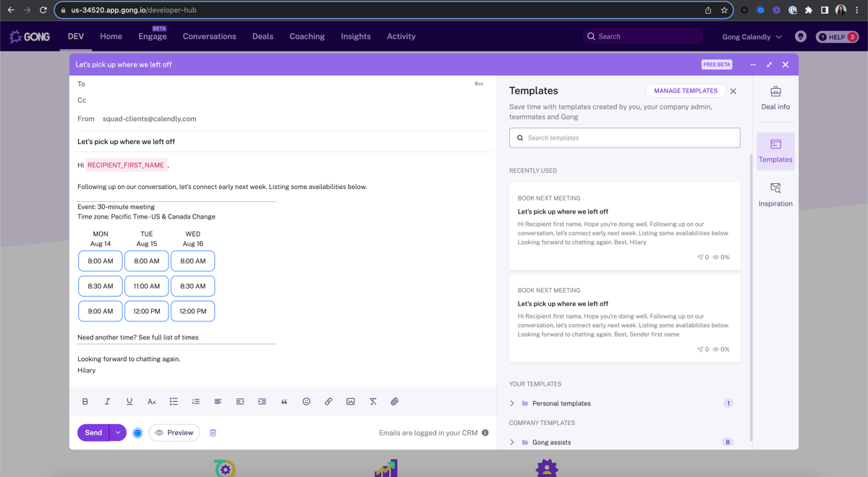Open the Deals tab
Viewport: 868px width, 477px height.
click(263, 36)
